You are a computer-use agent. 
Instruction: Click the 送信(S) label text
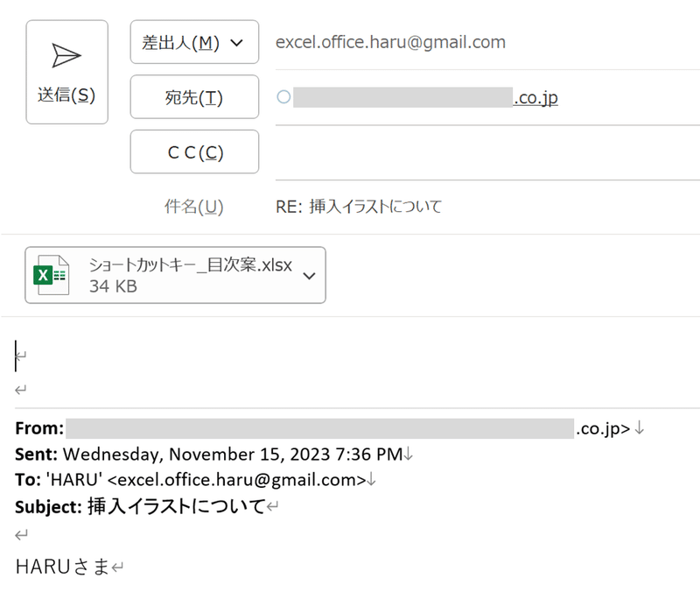pyautogui.click(x=66, y=95)
